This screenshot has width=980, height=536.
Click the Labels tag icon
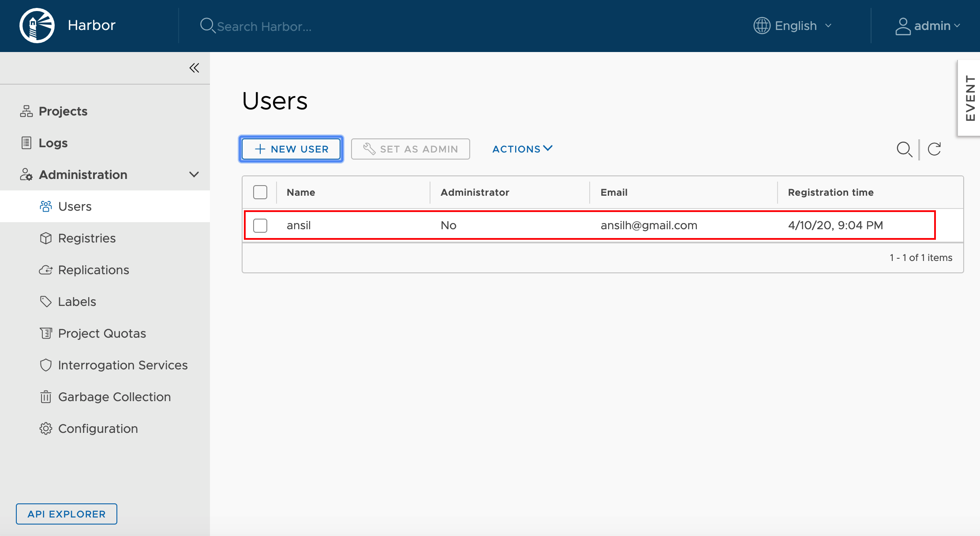46,301
